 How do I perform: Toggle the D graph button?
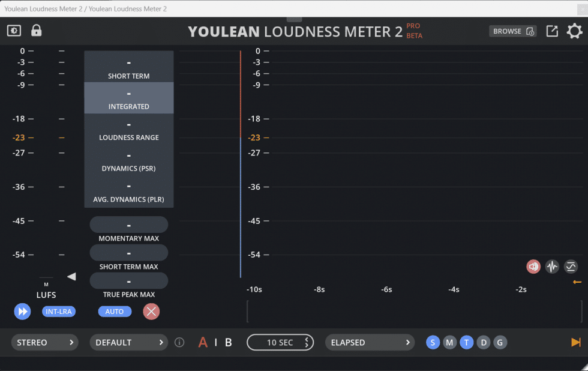tap(484, 343)
